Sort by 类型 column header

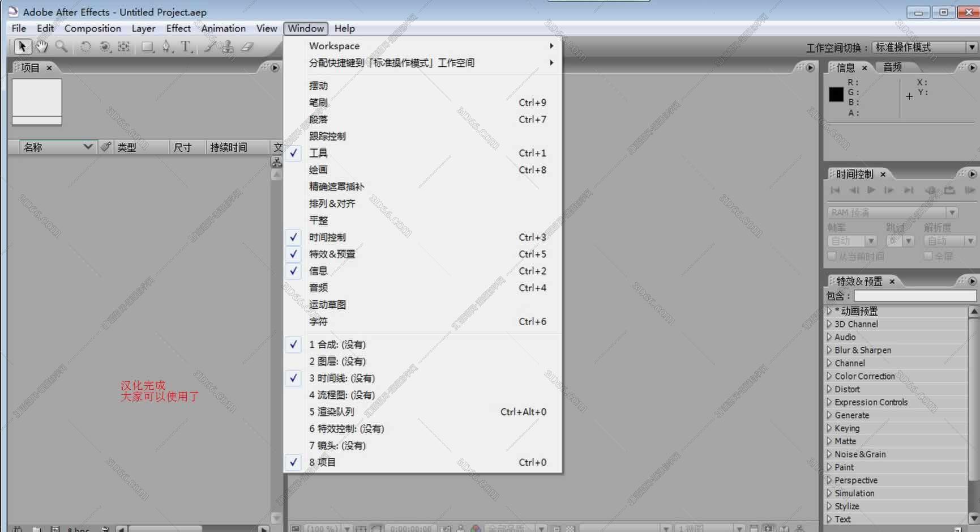pyautogui.click(x=142, y=147)
